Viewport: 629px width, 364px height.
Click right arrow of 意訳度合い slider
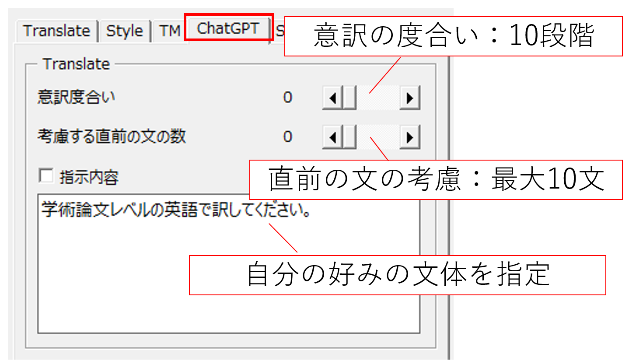[x=410, y=98]
